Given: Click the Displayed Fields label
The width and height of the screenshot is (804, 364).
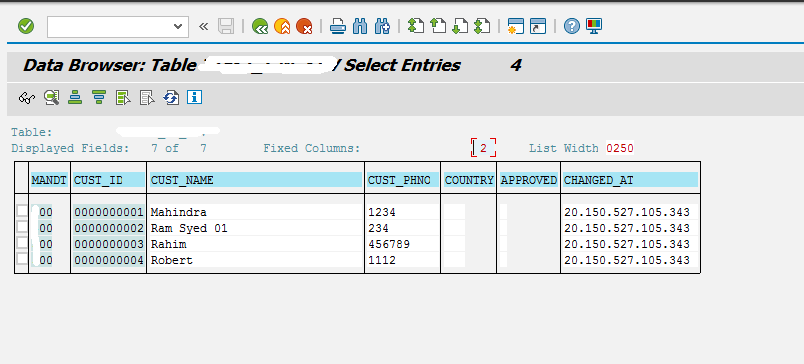Looking at the screenshot, I should point(70,149).
